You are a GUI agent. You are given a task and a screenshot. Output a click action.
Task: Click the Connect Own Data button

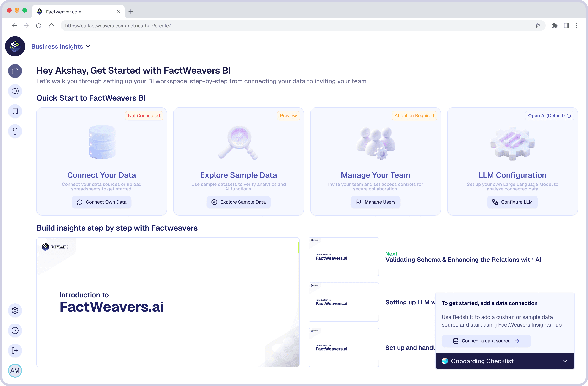(101, 202)
